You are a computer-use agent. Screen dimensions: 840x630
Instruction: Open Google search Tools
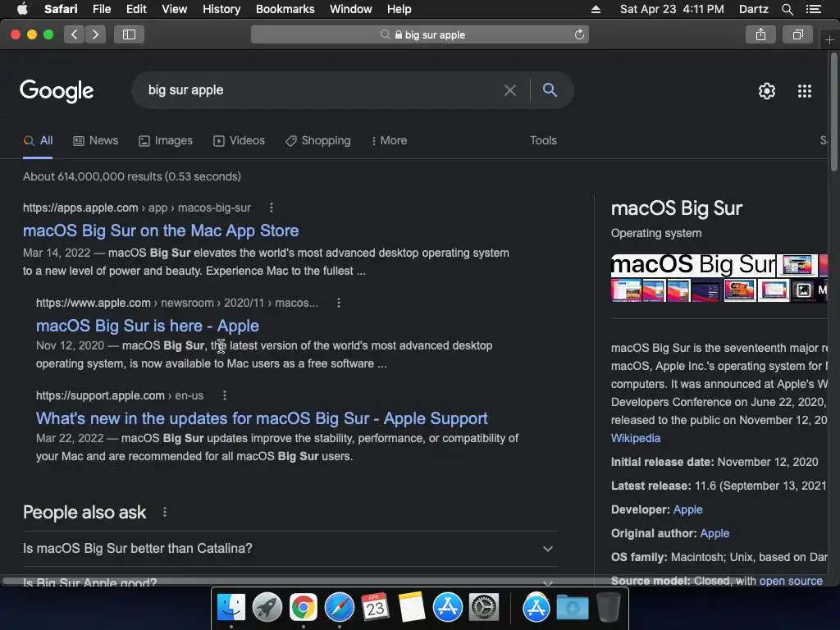543,140
